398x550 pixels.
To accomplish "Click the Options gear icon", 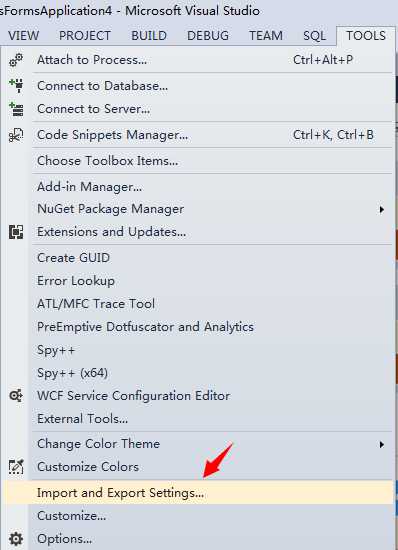I will click(x=16, y=538).
